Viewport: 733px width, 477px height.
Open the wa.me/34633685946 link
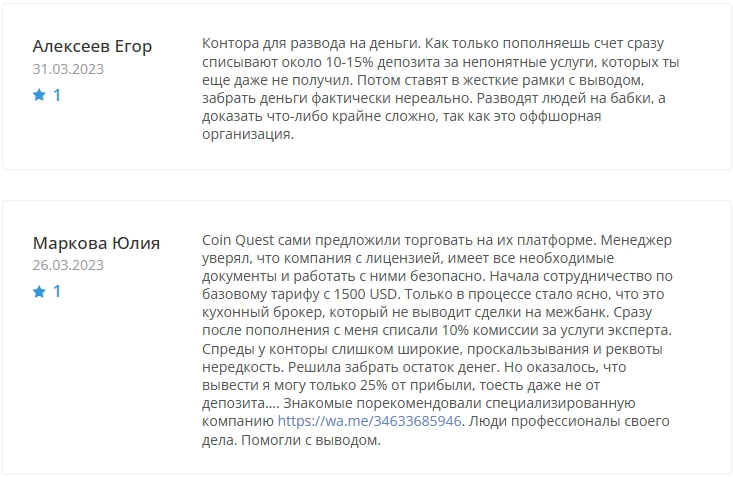tap(369, 421)
